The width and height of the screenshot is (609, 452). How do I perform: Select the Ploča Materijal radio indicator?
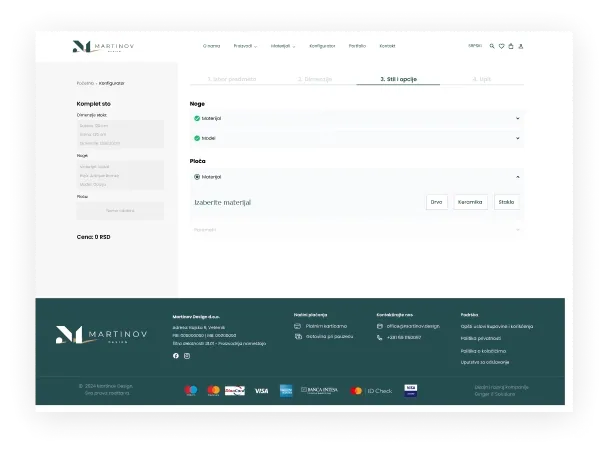[197, 177]
